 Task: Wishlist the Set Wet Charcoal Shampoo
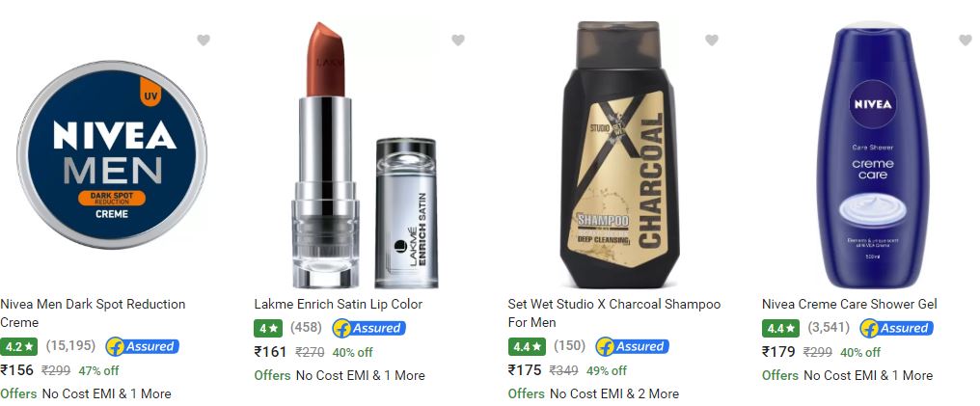(x=712, y=40)
